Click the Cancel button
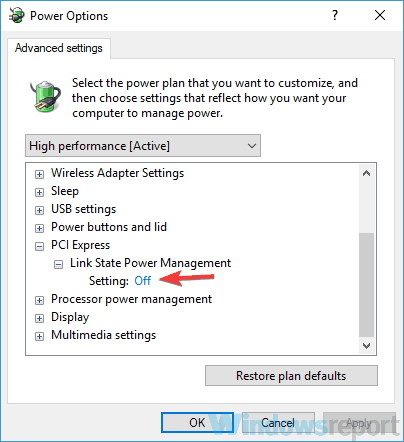Viewport: 404px width, 442px height. (x=278, y=423)
